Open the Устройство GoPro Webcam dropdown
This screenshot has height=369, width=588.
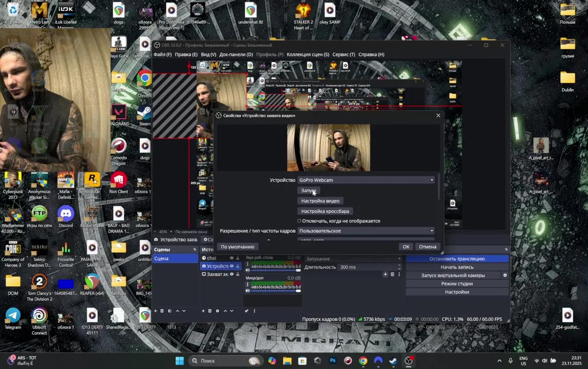coord(366,180)
